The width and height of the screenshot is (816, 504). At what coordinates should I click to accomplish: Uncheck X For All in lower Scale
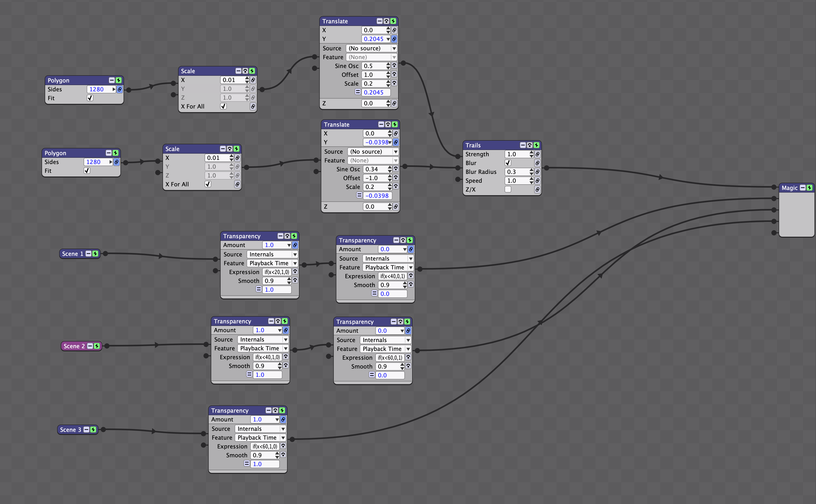click(208, 184)
